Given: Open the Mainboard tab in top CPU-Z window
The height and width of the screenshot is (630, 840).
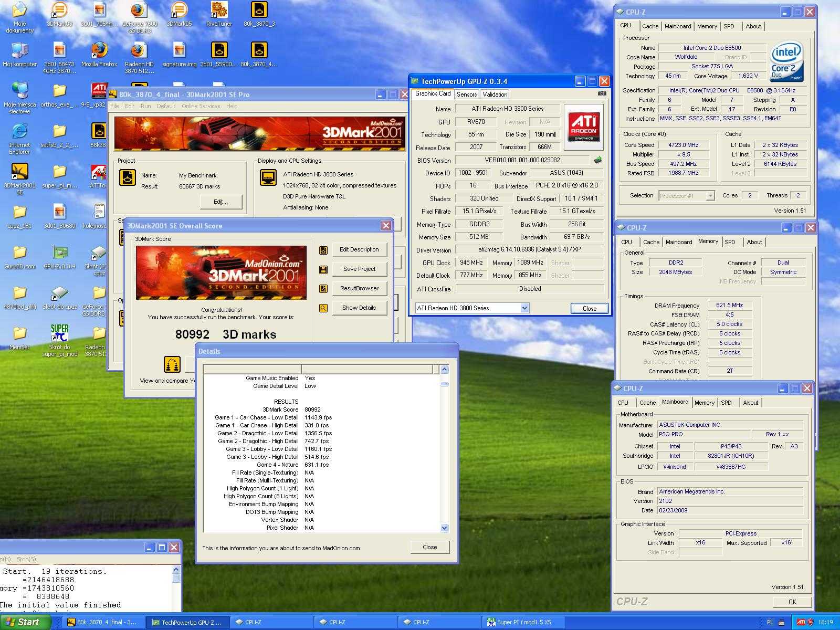Looking at the screenshot, I should 678,26.
